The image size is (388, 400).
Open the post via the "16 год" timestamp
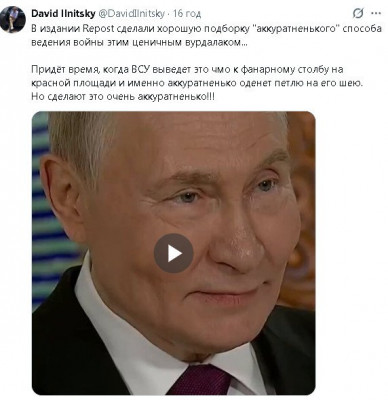187,14
